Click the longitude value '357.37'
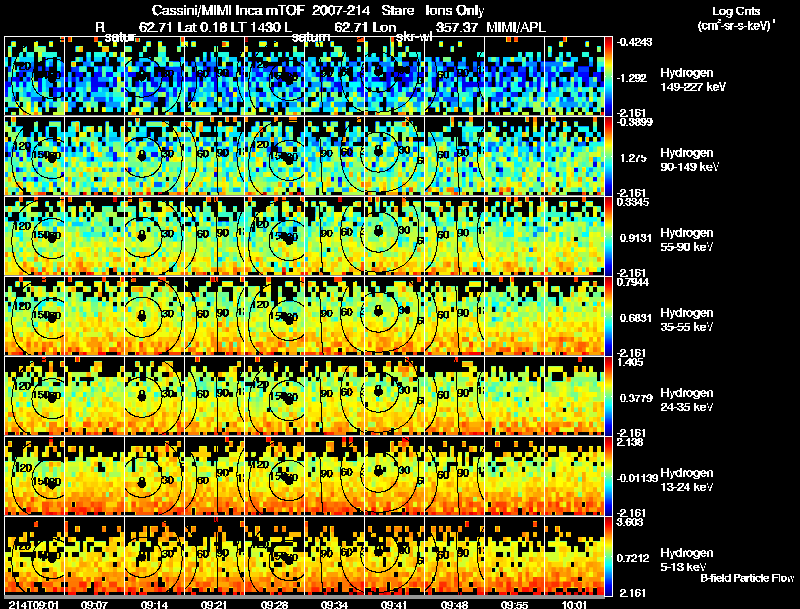 457,28
